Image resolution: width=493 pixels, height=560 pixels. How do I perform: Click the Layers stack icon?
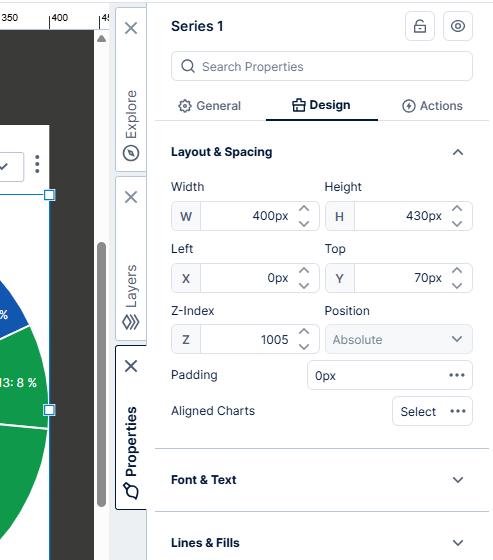click(131, 322)
